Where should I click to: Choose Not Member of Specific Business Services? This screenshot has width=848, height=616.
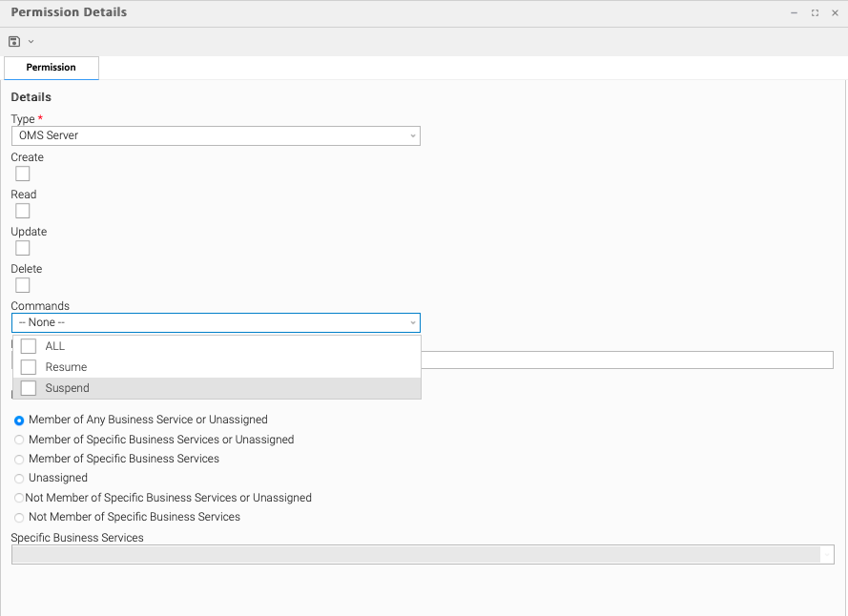pyautogui.click(x=19, y=518)
